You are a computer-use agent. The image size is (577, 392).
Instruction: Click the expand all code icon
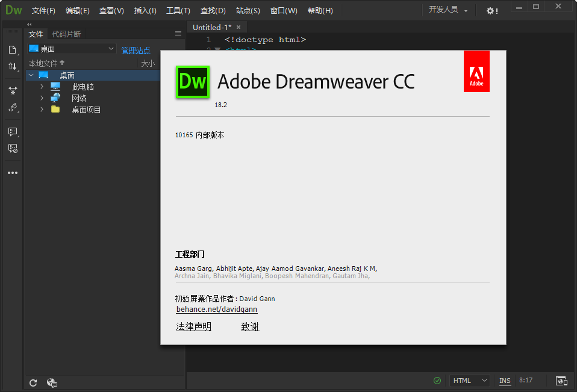coord(13,90)
